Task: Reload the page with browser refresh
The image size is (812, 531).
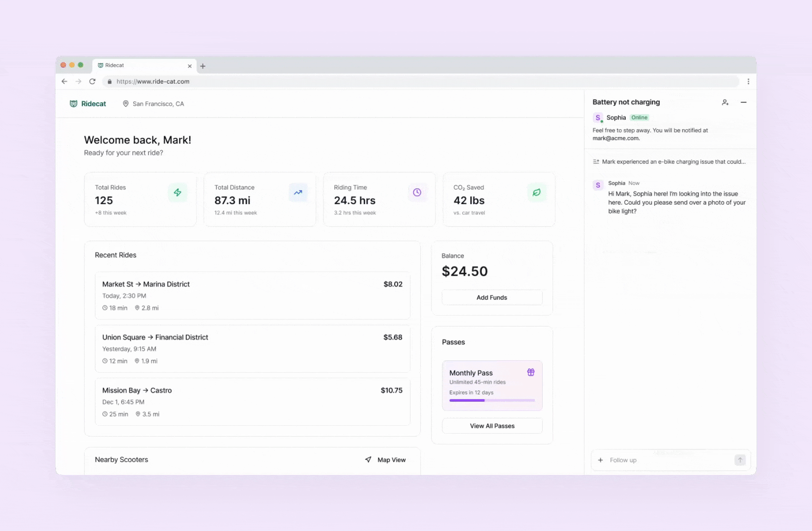Action: tap(92, 82)
